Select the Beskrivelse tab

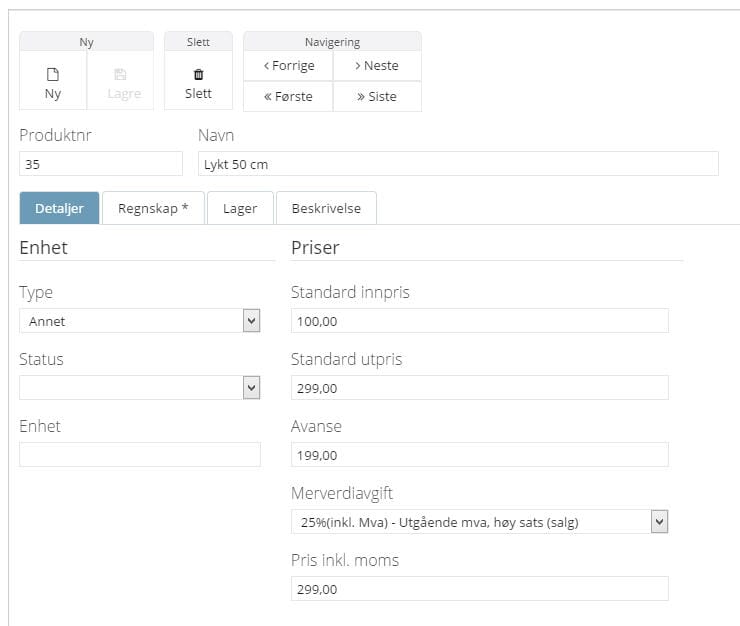pos(326,209)
